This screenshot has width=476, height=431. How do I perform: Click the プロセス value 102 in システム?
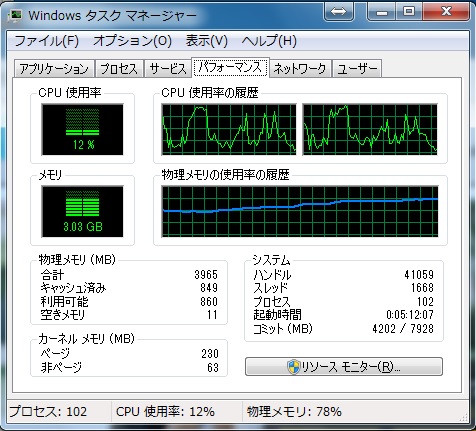pyautogui.click(x=426, y=301)
